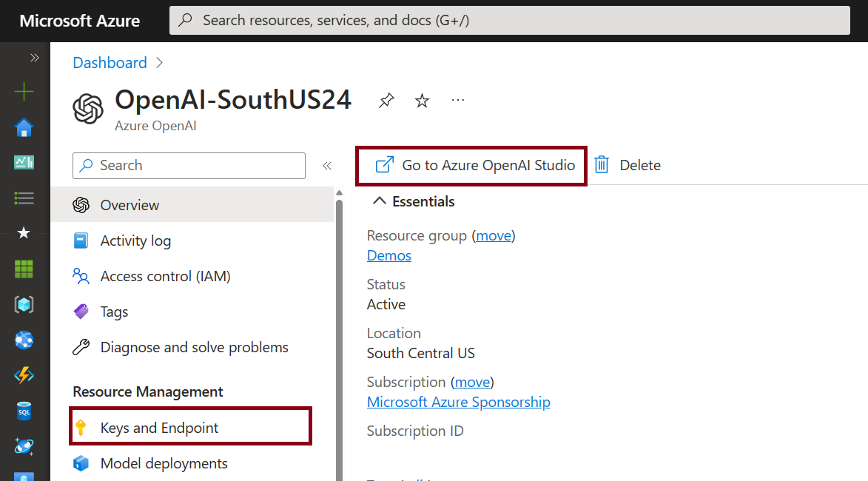
Task: Open the Demos resource group link
Action: 388,255
